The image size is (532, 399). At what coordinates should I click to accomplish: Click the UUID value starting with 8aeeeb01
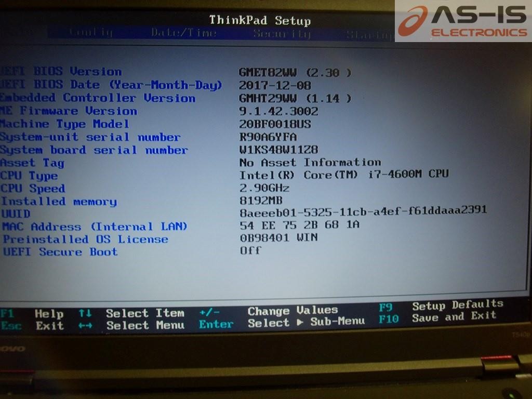[363, 211]
